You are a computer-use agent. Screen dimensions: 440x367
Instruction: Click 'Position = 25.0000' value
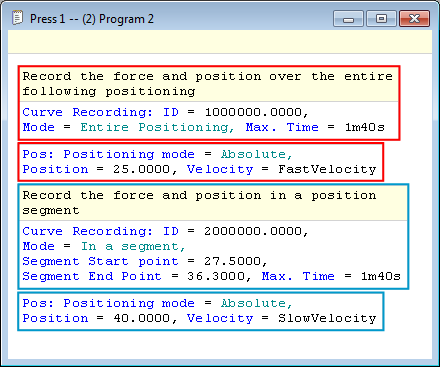141,169
